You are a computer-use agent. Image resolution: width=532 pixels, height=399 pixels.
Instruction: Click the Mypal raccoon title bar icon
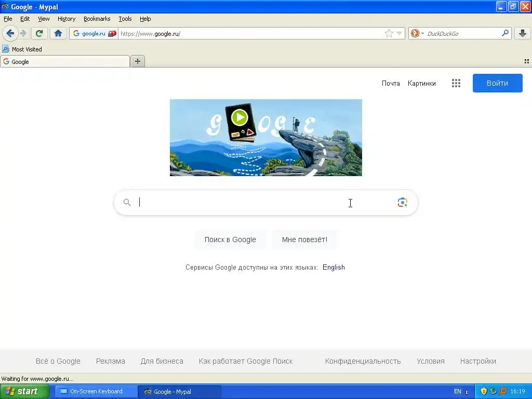(5, 6)
